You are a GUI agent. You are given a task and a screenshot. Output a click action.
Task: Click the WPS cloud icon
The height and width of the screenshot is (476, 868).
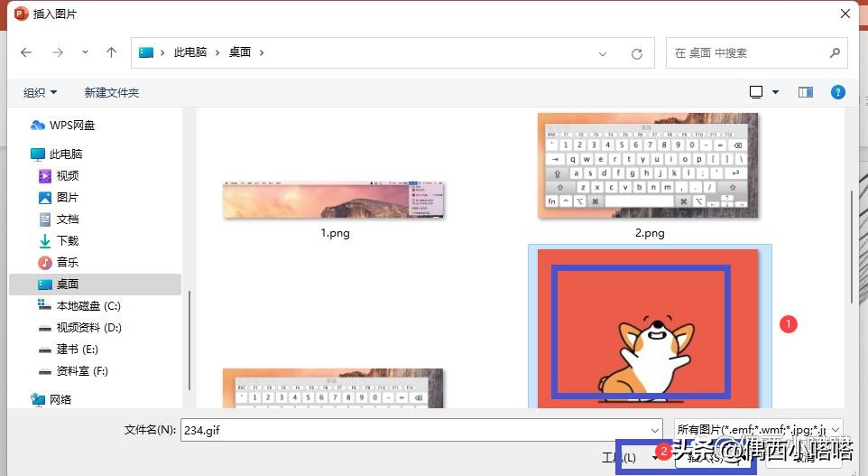[x=38, y=126]
